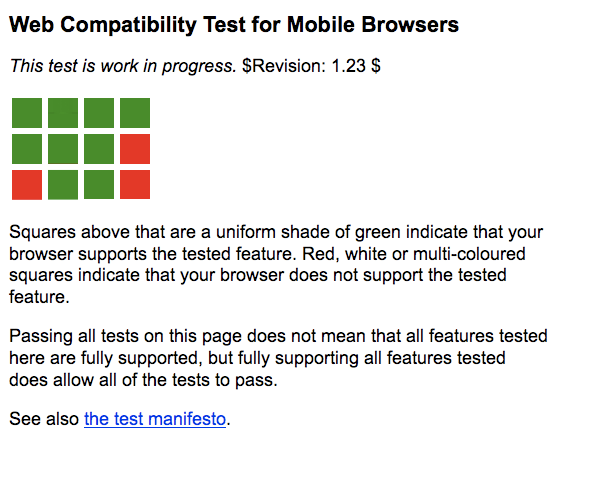The height and width of the screenshot is (487, 613).
Task: Open the test manifesto link
Action: (155, 420)
